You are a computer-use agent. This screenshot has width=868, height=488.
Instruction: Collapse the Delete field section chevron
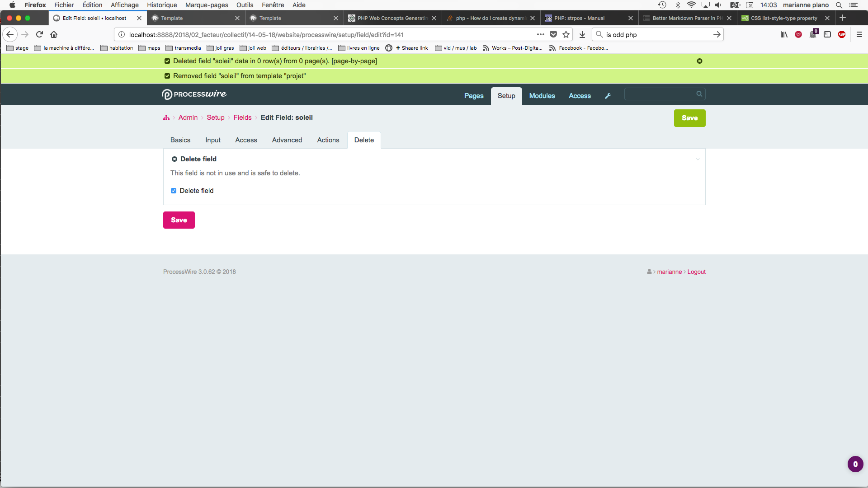pos(698,159)
